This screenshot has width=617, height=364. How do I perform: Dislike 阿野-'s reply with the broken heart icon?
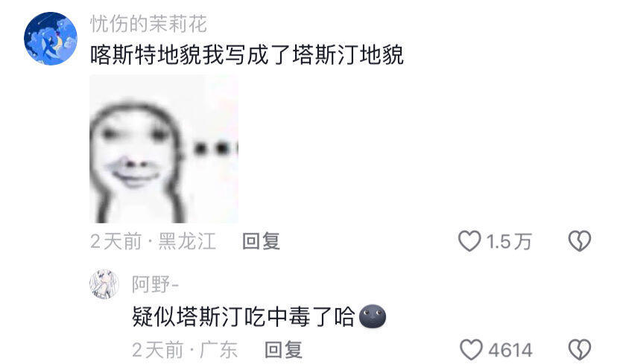580,349
